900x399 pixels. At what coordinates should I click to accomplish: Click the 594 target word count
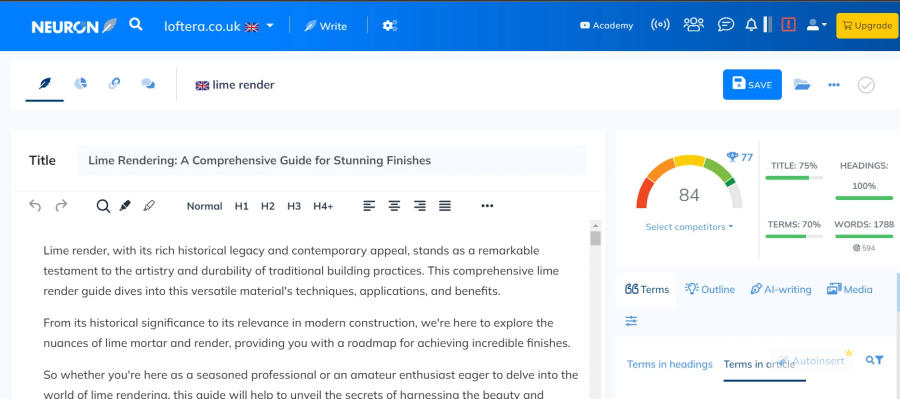click(864, 248)
